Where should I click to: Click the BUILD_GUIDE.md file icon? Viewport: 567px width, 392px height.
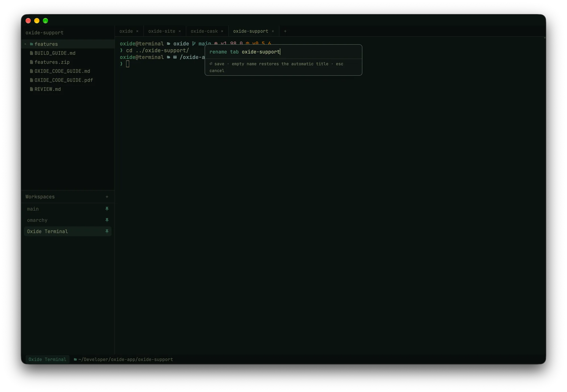[31, 53]
